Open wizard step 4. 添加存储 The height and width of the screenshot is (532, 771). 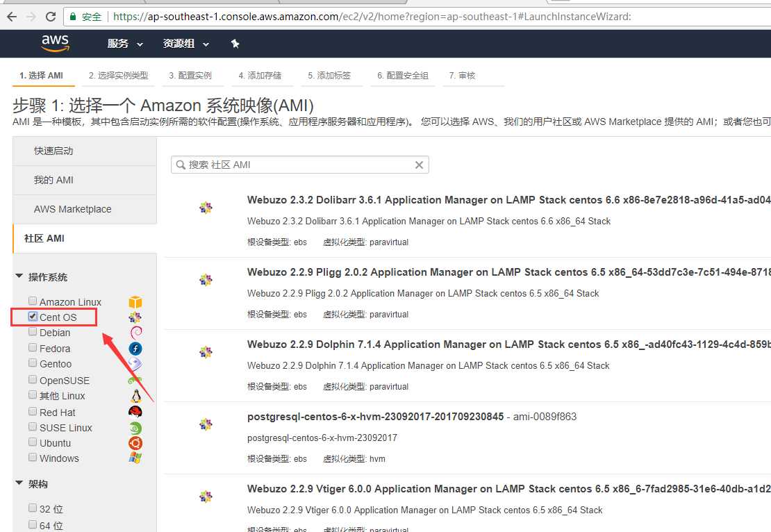tap(260, 76)
